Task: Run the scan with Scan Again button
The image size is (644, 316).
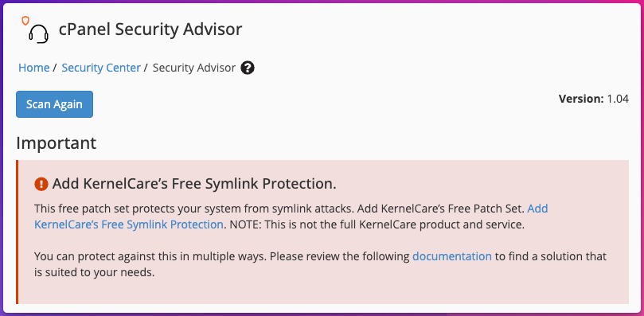Action: click(55, 104)
